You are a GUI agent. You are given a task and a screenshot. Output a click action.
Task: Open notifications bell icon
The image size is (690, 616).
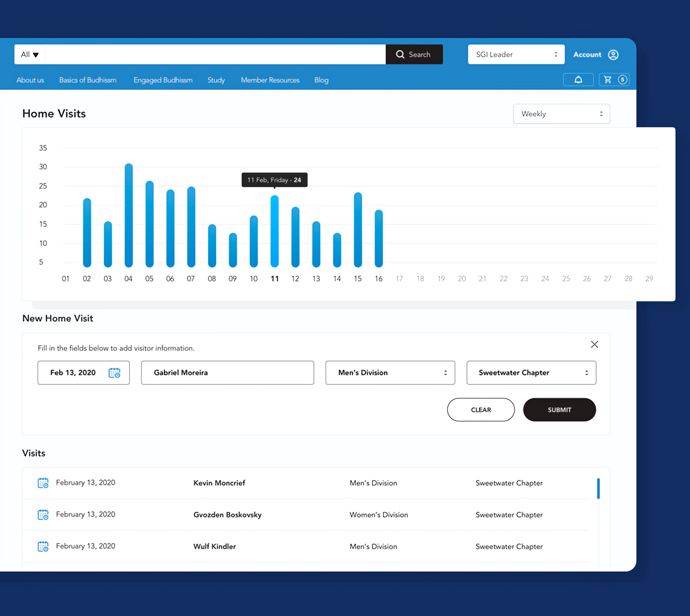pos(578,80)
